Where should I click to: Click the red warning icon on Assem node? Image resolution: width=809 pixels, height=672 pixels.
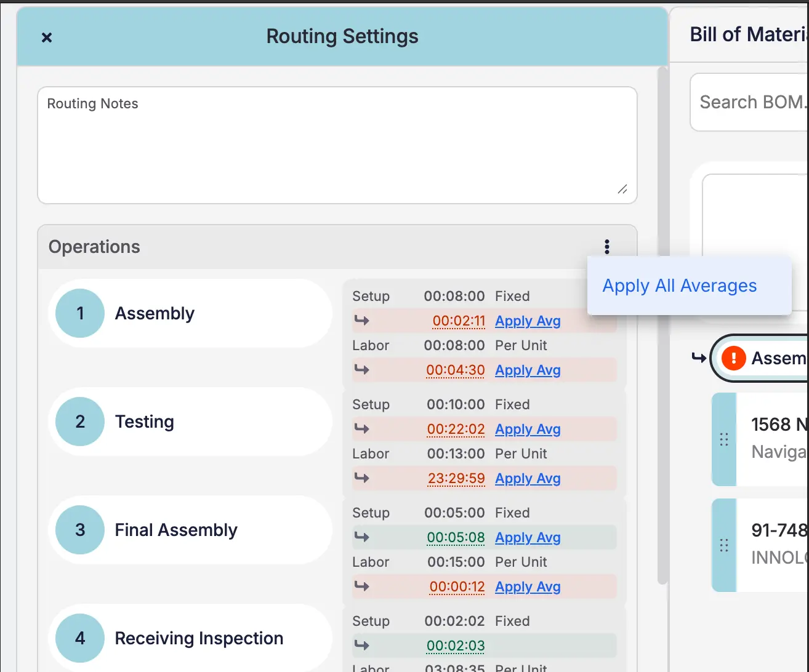(733, 358)
